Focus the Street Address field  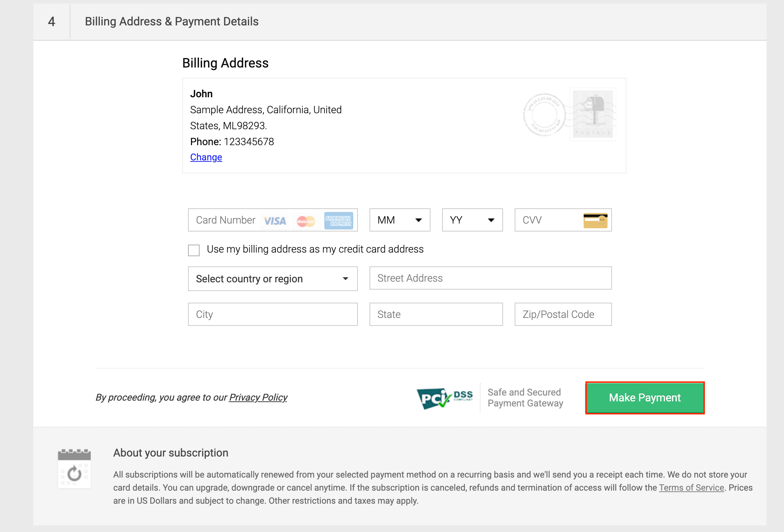point(490,278)
